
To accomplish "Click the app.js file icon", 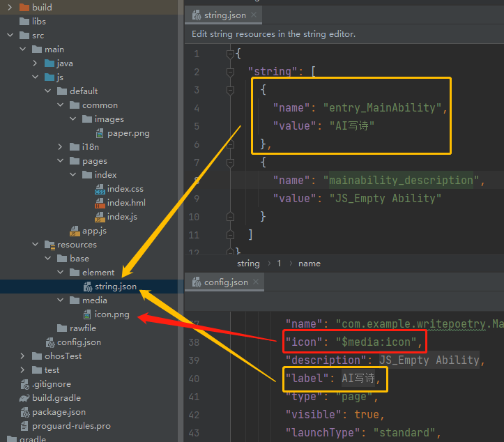I will (x=75, y=231).
